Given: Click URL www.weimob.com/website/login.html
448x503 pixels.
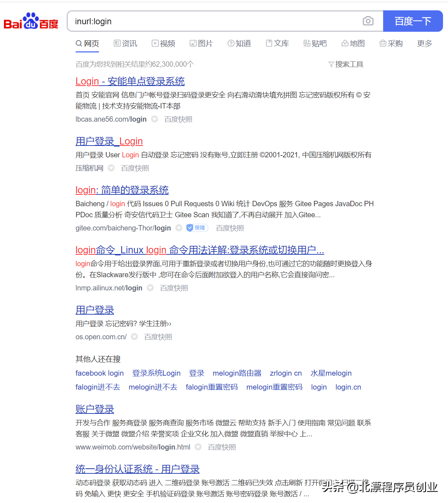Looking at the screenshot, I should [x=133, y=447].
